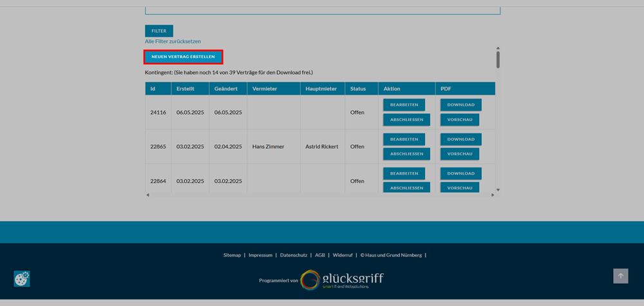The width and height of the screenshot is (644, 306).
Task: Preview PDF for contract 22865 with Vorschau
Action: click(460, 154)
